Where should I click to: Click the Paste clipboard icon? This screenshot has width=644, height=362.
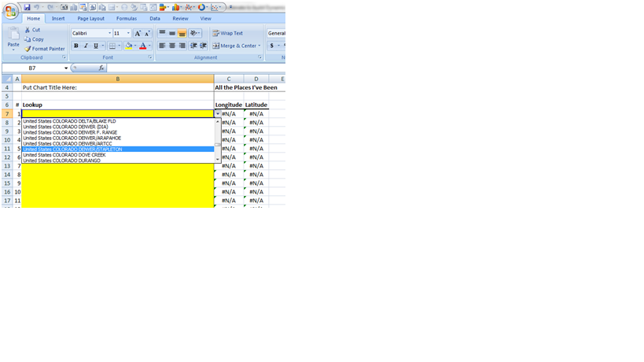13,34
